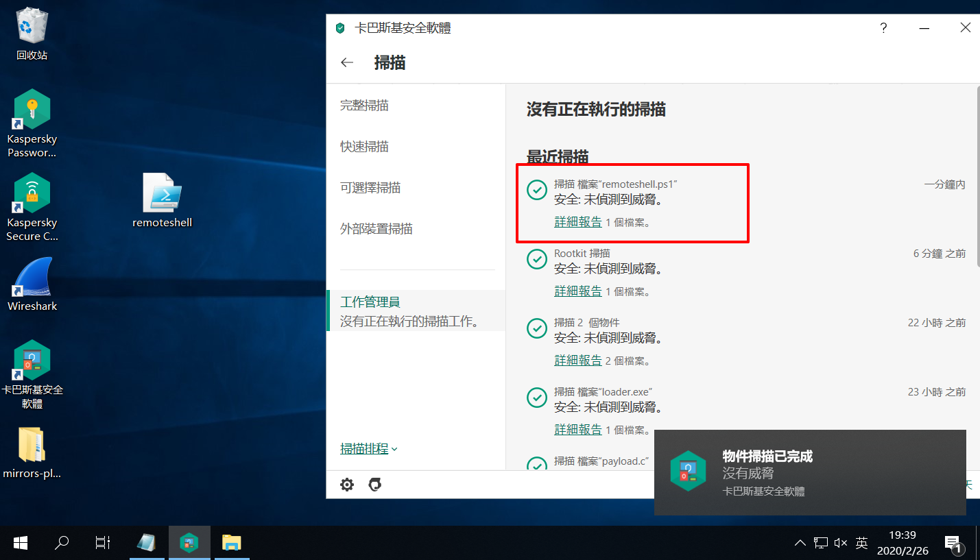Click the support headset icon
Image resolution: width=980 pixels, height=560 pixels.
375,485
